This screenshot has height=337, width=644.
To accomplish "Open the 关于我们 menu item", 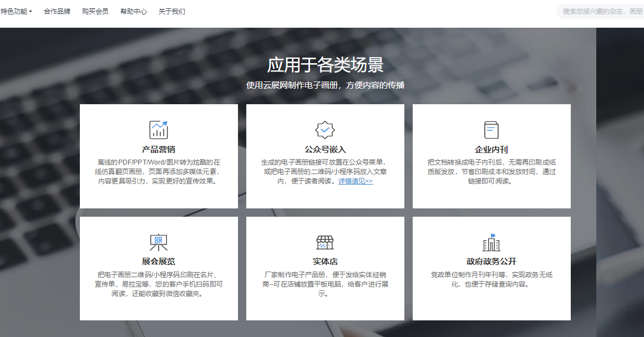I will click(172, 12).
